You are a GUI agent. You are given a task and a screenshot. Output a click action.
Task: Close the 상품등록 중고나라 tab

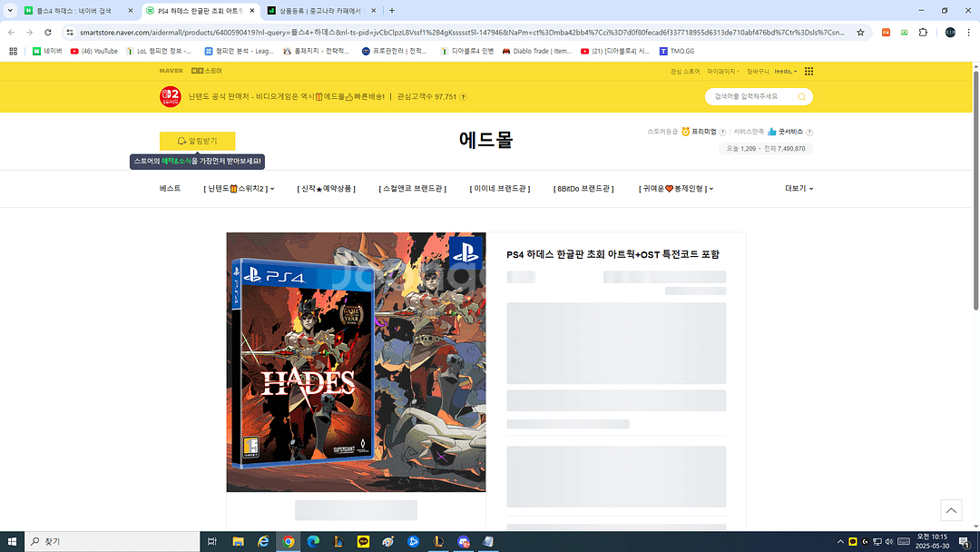click(374, 11)
